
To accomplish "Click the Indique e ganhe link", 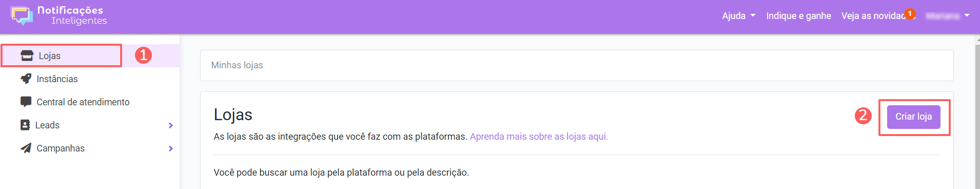I will [798, 16].
